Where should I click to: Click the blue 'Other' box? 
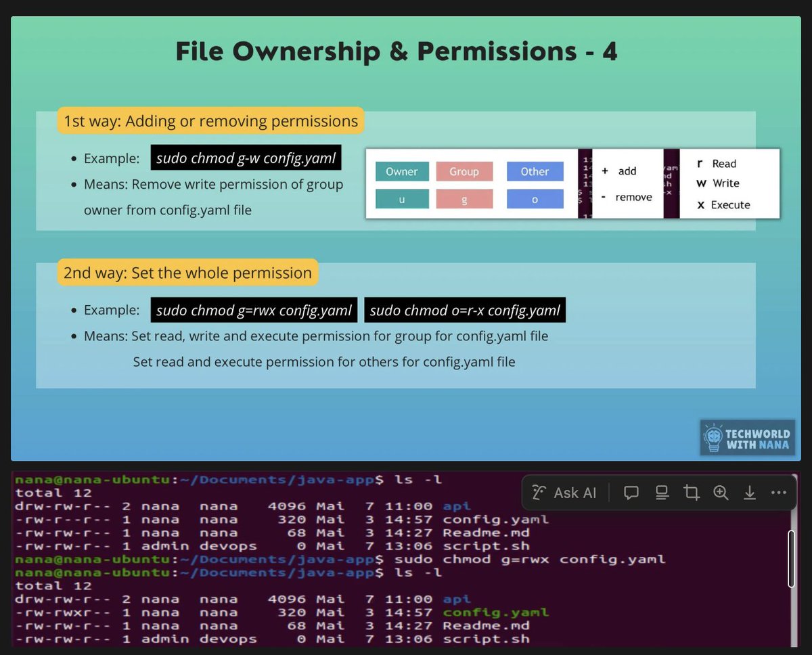tap(535, 172)
